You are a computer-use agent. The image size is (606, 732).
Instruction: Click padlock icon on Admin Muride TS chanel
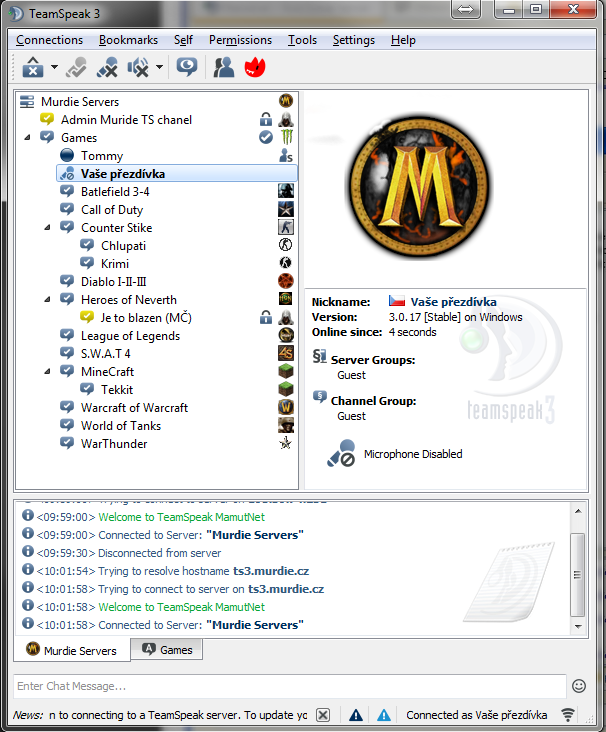[x=266, y=120]
